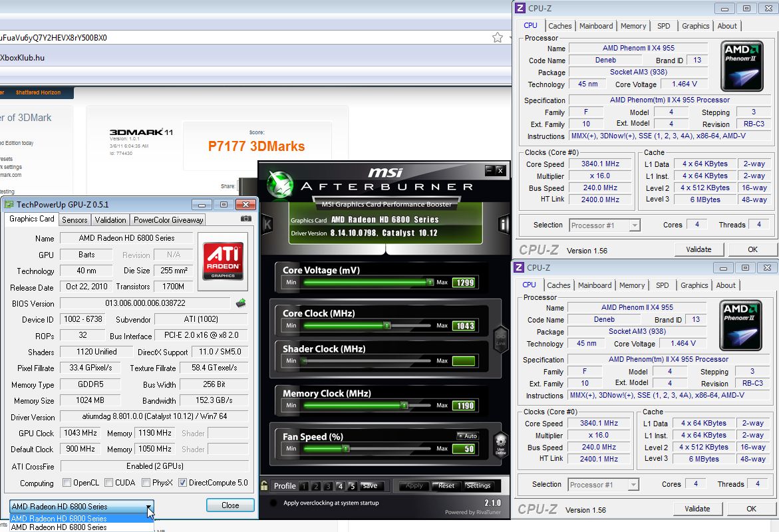The image size is (779, 532).
Task: Enable the CUDA checkbox
Action: point(108,482)
